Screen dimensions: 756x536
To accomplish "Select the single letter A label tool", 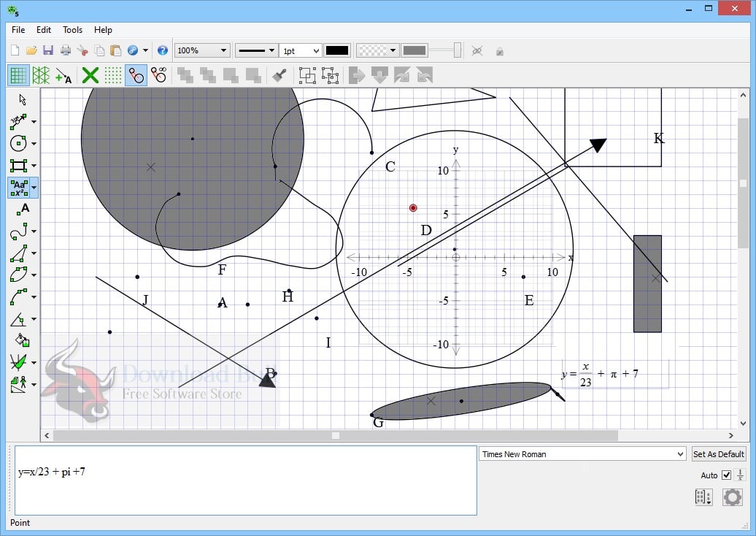I will 23,210.
